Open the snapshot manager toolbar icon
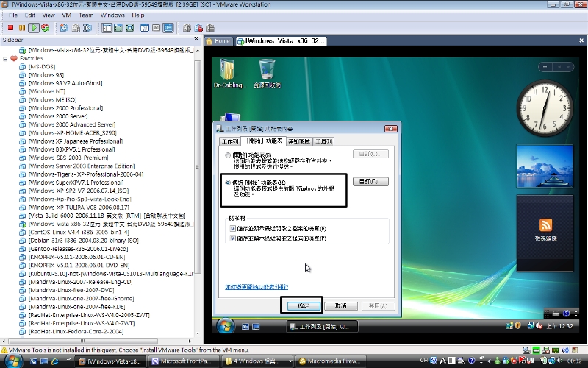Screen dimensions: 588x368 [87, 28]
